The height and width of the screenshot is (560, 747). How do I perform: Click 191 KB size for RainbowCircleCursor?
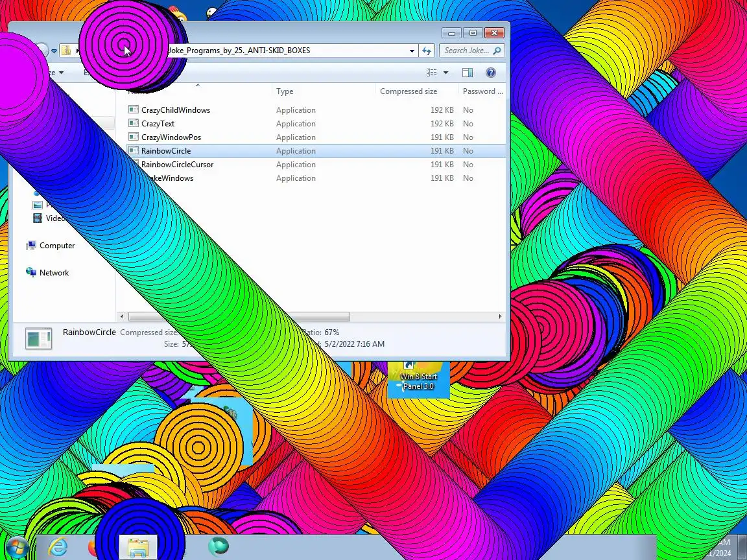click(442, 164)
